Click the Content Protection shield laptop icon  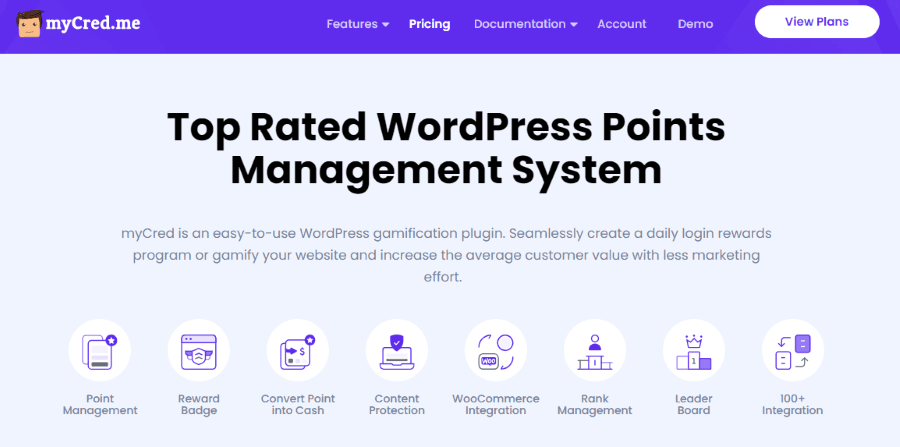point(397,350)
